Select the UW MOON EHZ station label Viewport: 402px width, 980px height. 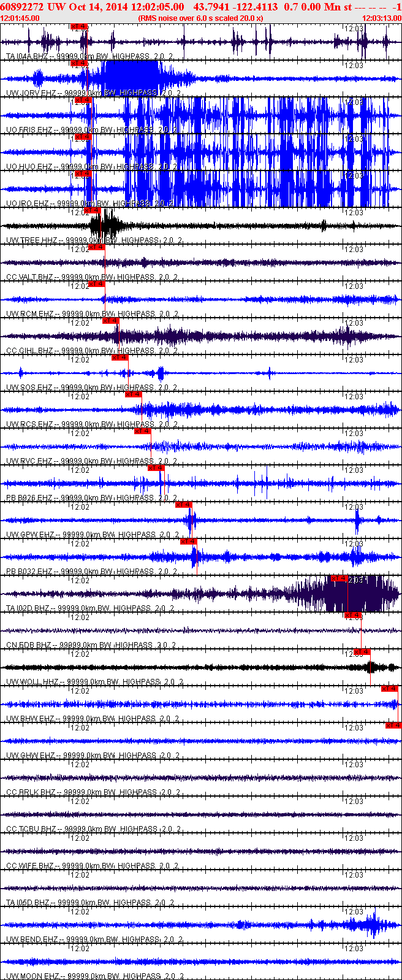tap(94, 976)
